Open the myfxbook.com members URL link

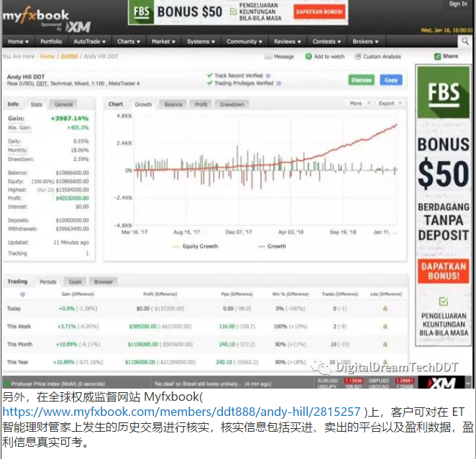(181, 412)
